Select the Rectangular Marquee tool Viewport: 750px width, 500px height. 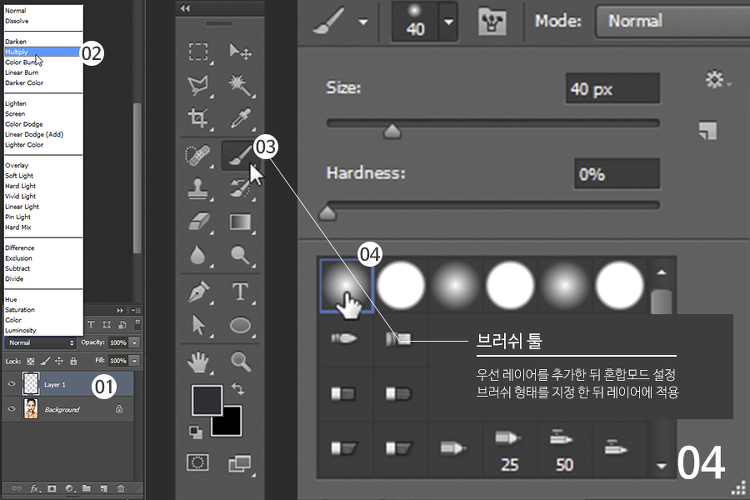198,52
